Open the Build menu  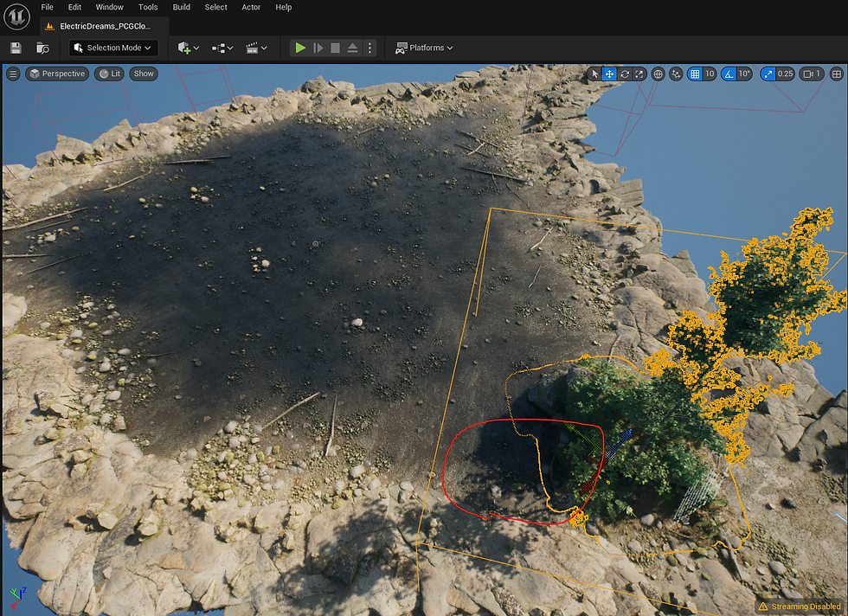pyautogui.click(x=181, y=7)
